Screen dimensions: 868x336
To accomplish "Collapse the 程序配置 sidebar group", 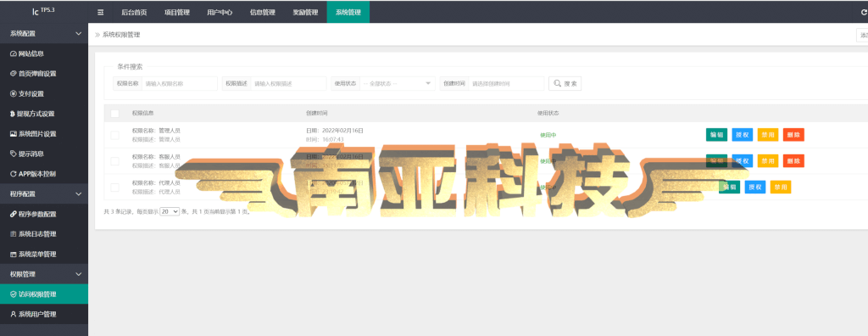I will pos(44,194).
